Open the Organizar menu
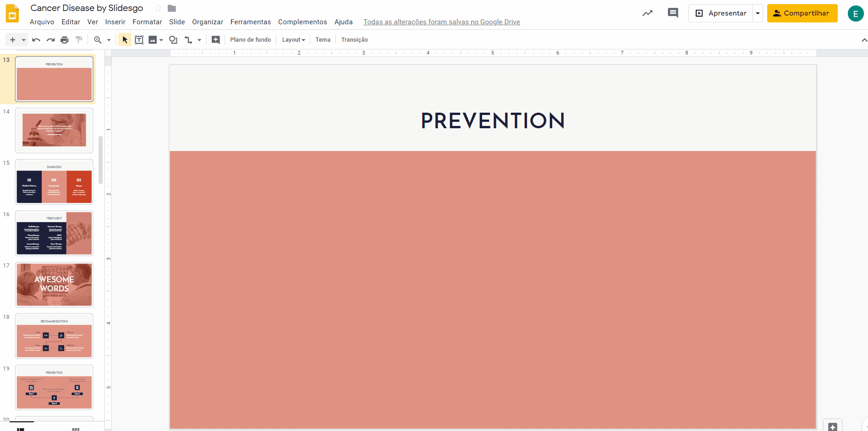 (x=208, y=22)
